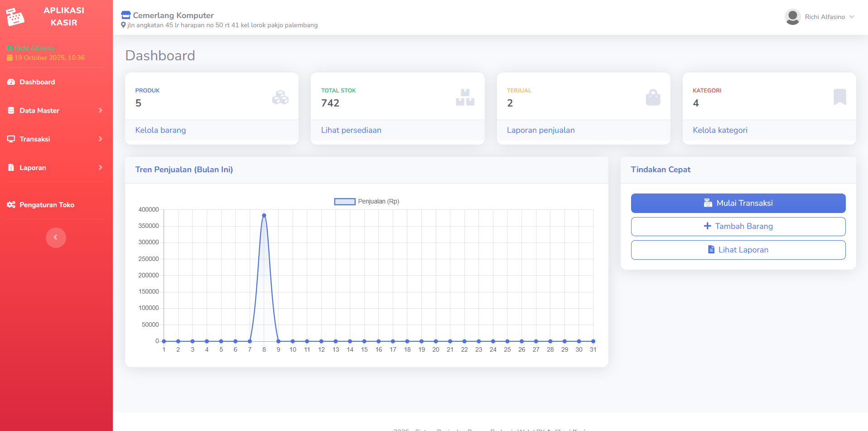Open Richi Alfasino user dropdown
This screenshot has width=868, height=431.
[x=825, y=17]
